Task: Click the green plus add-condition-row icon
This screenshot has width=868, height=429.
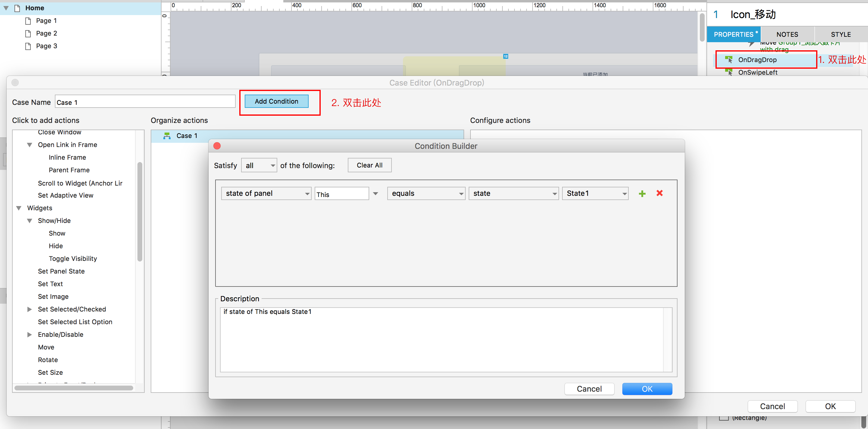Action: [x=642, y=194]
